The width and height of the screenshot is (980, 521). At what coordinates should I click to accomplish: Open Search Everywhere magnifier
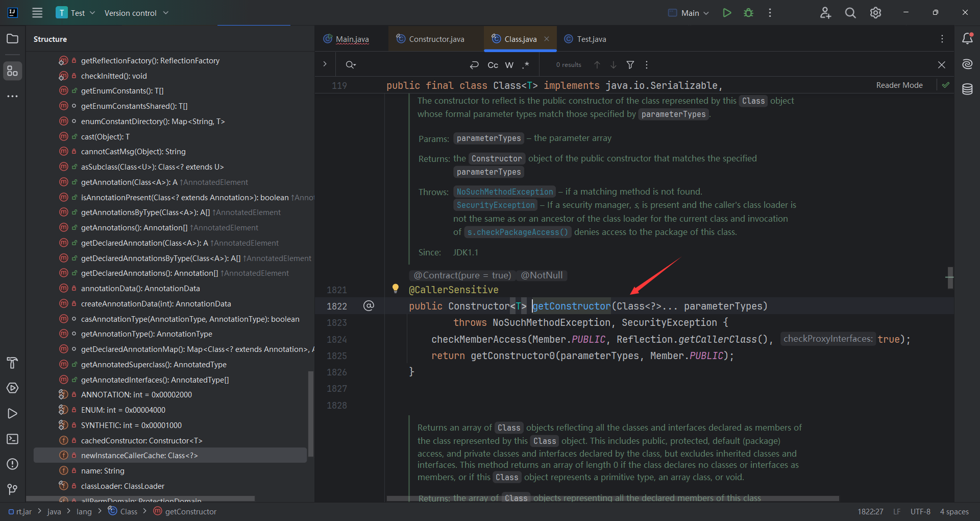point(850,13)
